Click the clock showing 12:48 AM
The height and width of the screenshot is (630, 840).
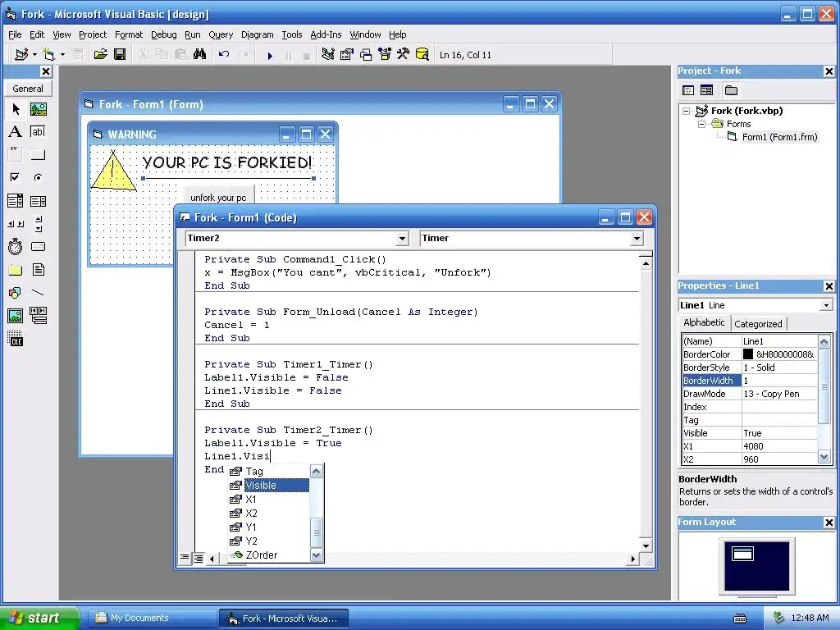(x=810, y=619)
